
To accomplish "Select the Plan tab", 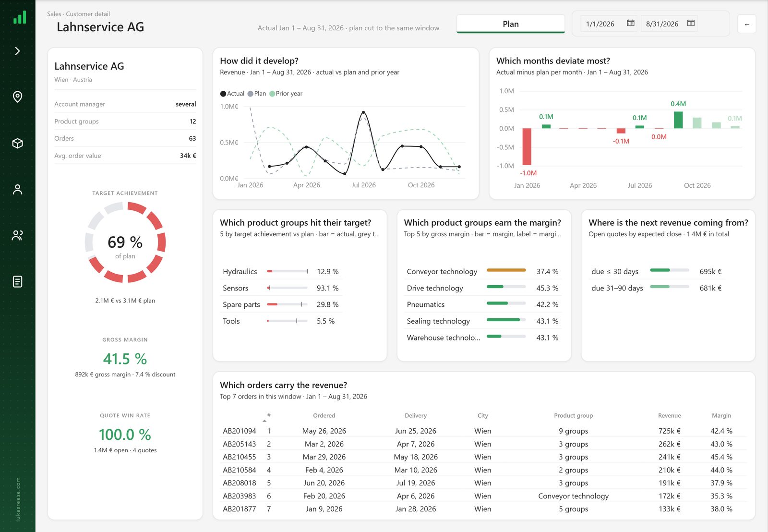I will point(511,24).
